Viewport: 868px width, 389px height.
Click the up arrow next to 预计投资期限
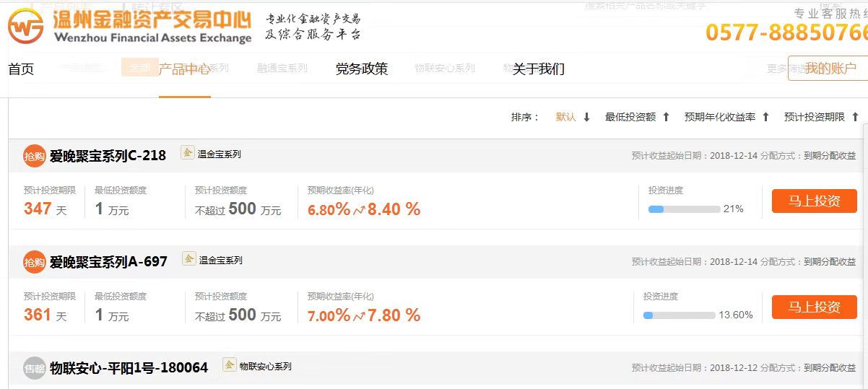point(855,117)
